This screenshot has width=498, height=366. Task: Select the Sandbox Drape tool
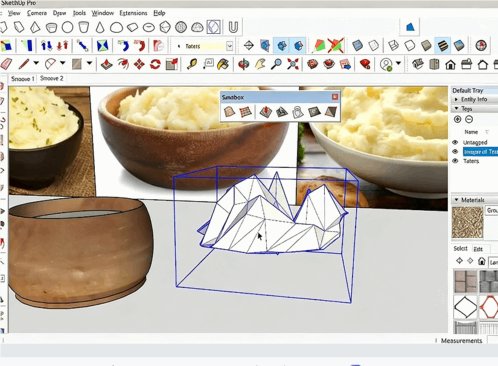[x=298, y=112]
